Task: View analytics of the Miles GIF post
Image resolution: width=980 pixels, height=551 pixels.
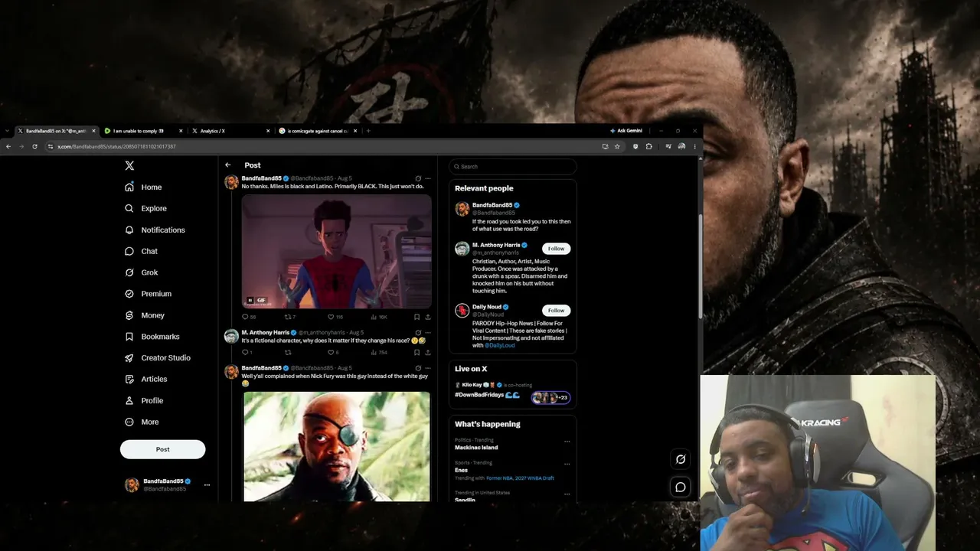Action: point(378,317)
